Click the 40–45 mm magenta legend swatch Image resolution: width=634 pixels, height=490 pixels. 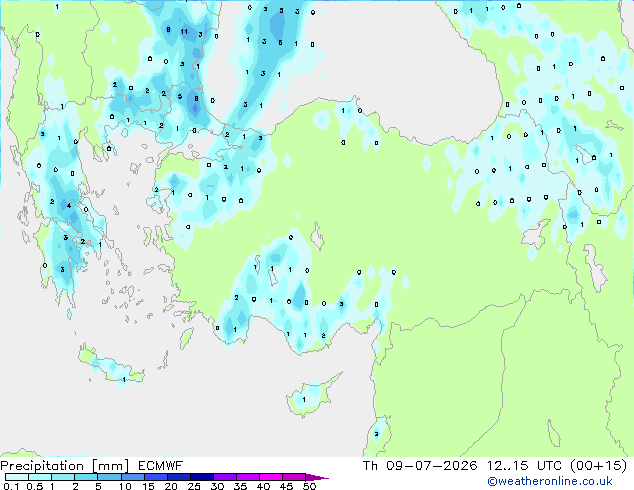(270, 477)
